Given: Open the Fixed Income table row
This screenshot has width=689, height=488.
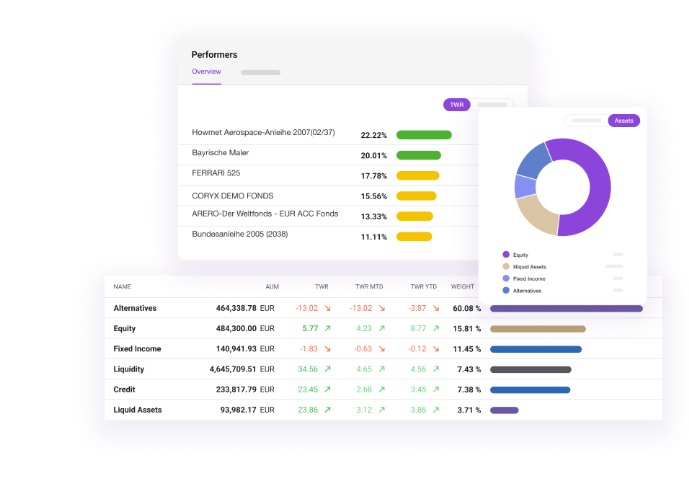Looking at the screenshot, I should point(383,349).
